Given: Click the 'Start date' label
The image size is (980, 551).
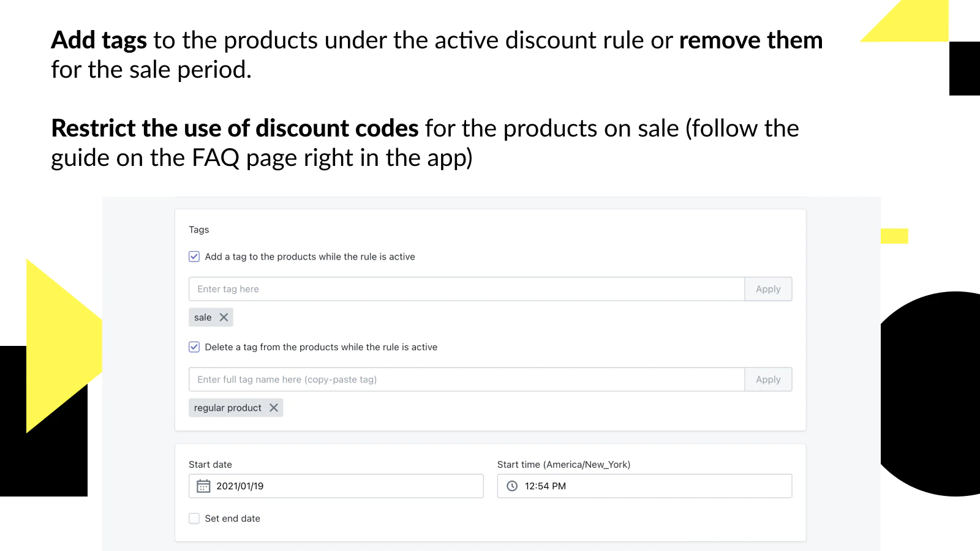Looking at the screenshot, I should (210, 465).
